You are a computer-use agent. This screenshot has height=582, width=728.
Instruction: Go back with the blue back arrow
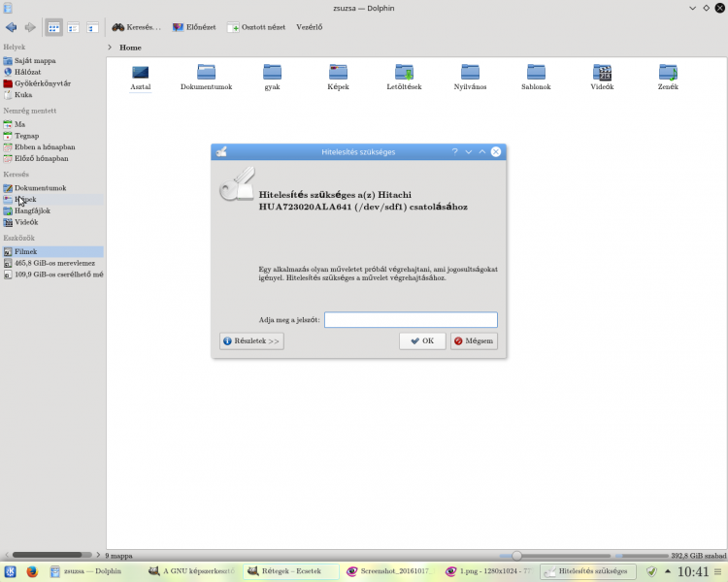[11, 27]
